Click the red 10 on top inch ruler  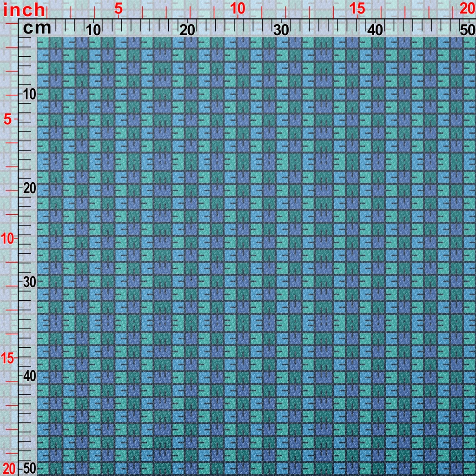pos(238,9)
